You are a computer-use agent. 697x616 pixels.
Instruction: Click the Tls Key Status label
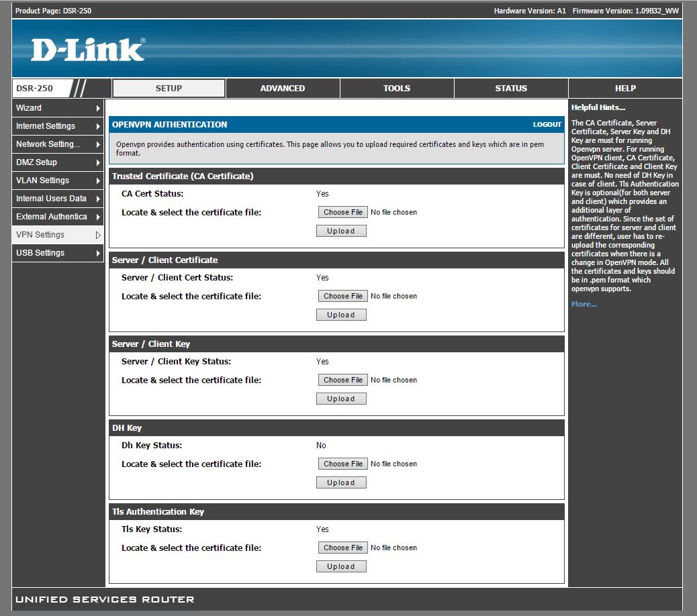tap(152, 529)
